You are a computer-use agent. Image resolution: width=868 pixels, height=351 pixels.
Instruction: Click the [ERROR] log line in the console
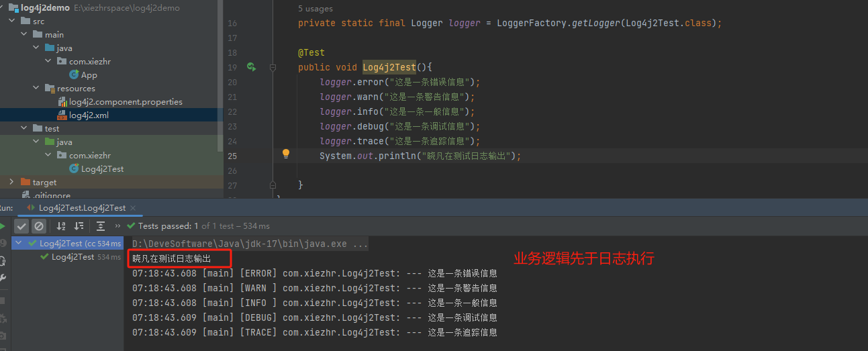coord(314,273)
